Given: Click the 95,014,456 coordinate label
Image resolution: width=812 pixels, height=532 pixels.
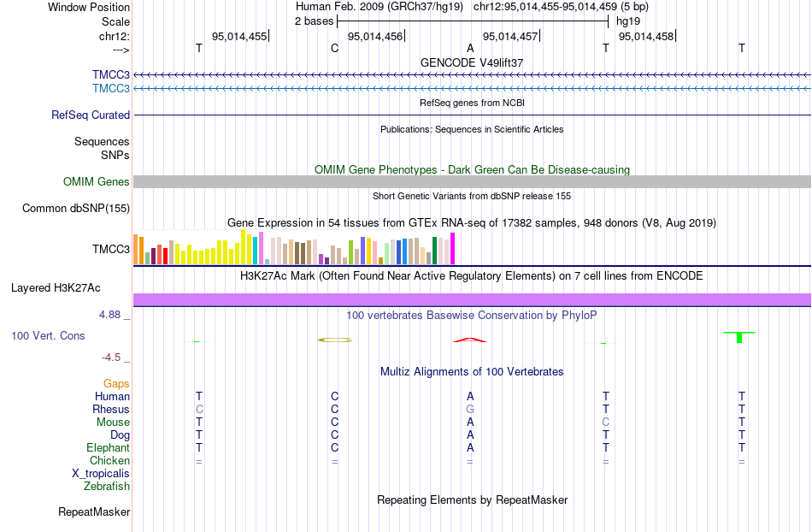Looking at the screenshot, I should [x=375, y=36].
